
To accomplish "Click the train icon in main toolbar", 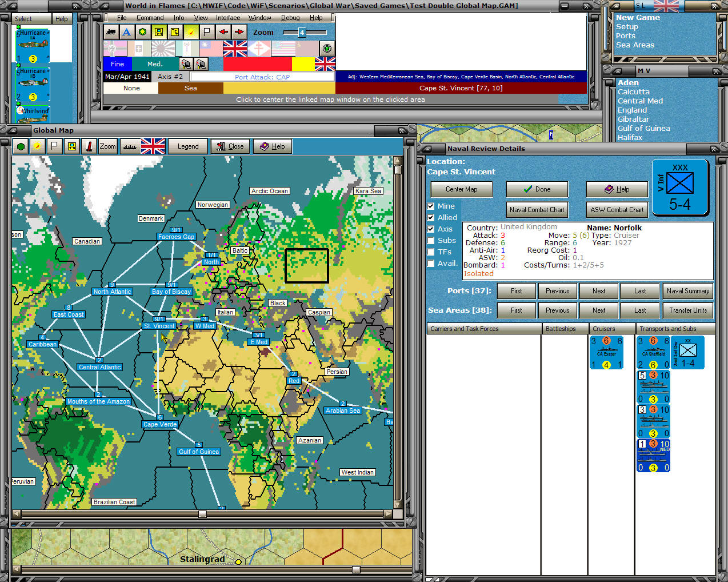I will coord(111,32).
